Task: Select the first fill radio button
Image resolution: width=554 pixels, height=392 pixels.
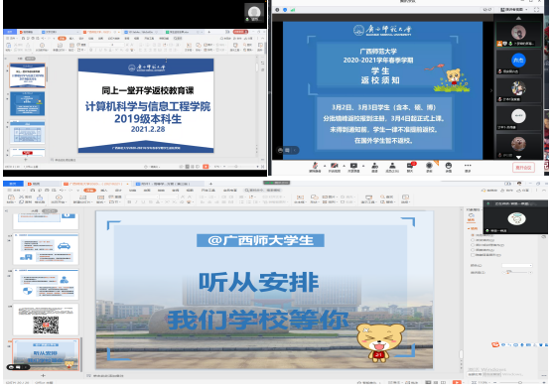Action: coord(473,235)
